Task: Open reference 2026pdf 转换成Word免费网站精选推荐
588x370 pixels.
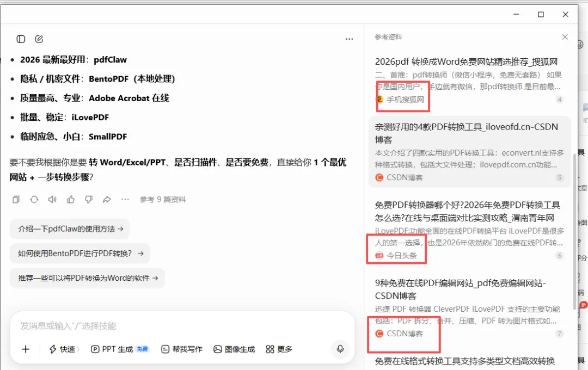Action: pyautogui.click(x=466, y=61)
